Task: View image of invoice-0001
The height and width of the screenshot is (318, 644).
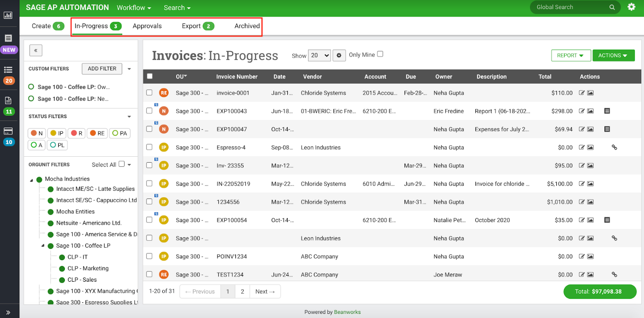Action: click(590, 93)
